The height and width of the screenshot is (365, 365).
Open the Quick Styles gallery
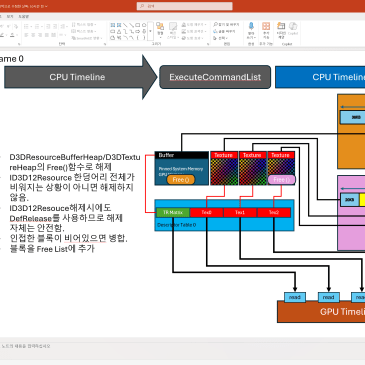click(173, 31)
